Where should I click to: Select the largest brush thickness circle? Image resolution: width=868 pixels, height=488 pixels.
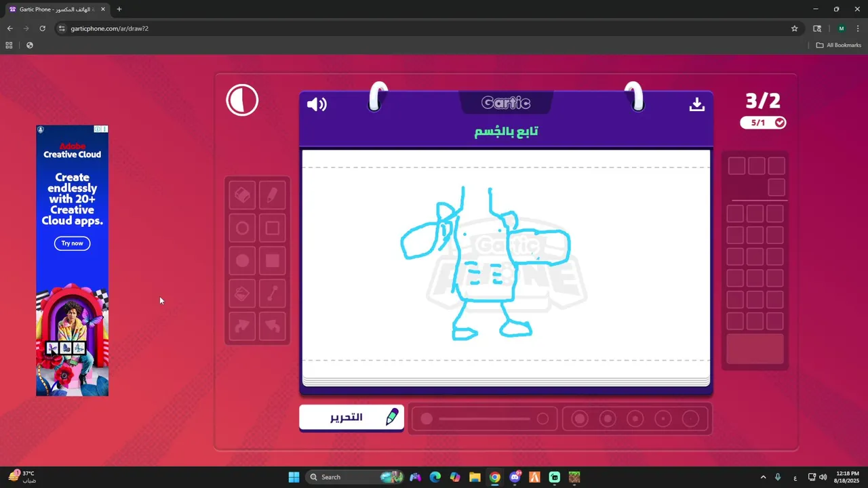pos(580,419)
